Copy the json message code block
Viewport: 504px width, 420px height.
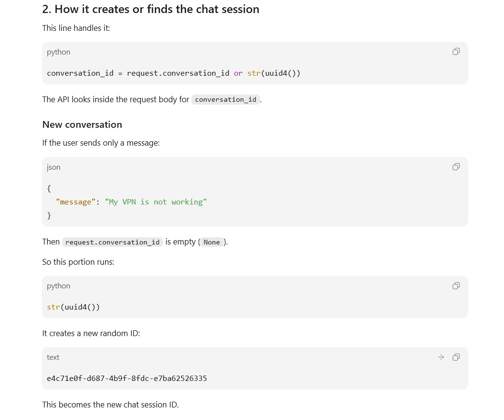point(456,166)
